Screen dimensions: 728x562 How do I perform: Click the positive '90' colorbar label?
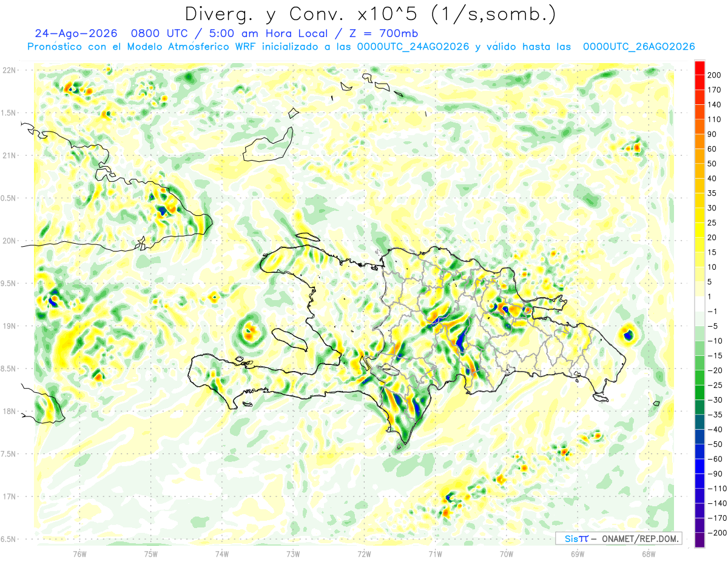pos(712,134)
